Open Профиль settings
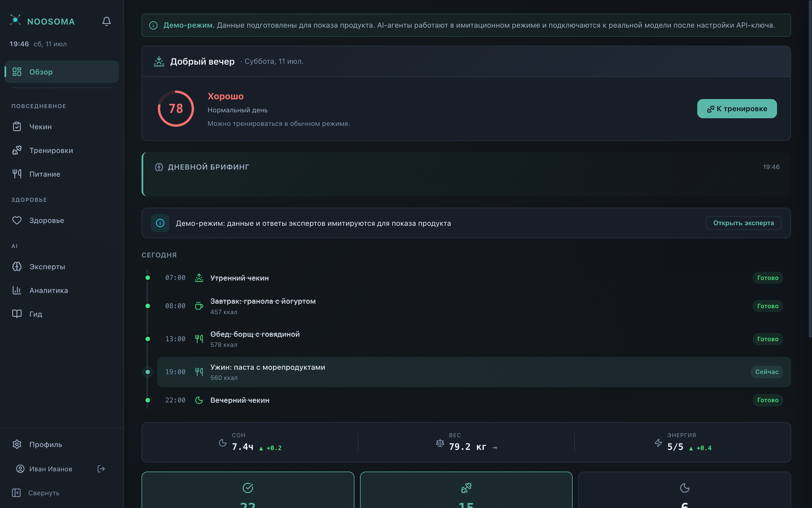 click(x=62, y=444)
